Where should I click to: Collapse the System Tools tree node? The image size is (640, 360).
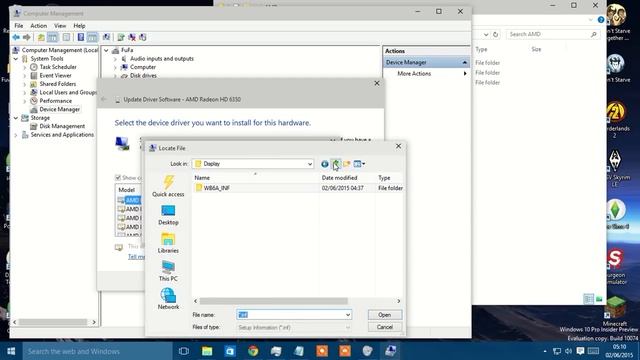(x=16, y=59)
